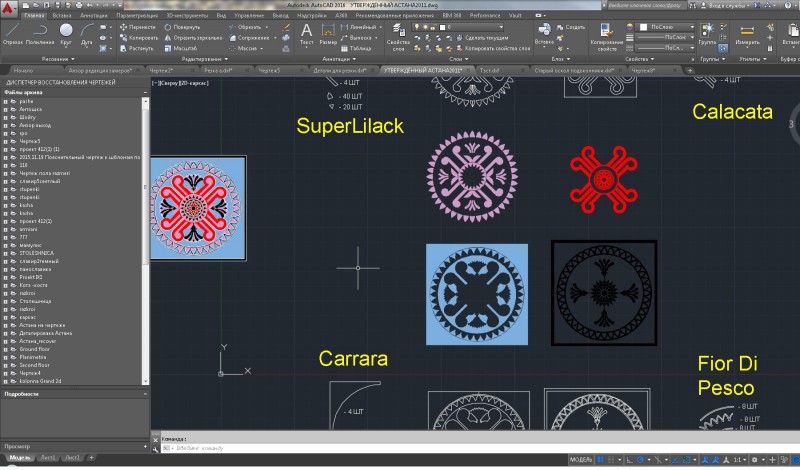The image size is (800, 470).
Task: Click the Растянуть (Stretch) tool
Action: tap(136, 48)
